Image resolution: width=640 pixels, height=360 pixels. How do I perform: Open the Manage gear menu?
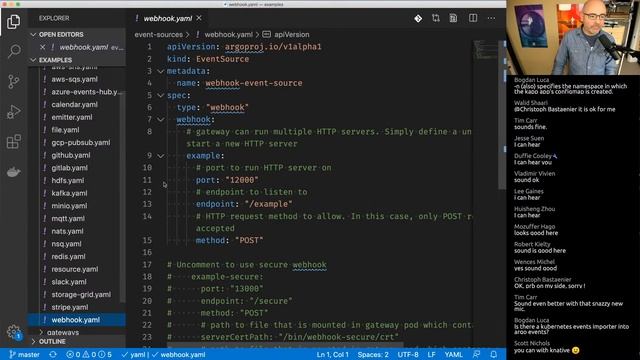(13, 332)
